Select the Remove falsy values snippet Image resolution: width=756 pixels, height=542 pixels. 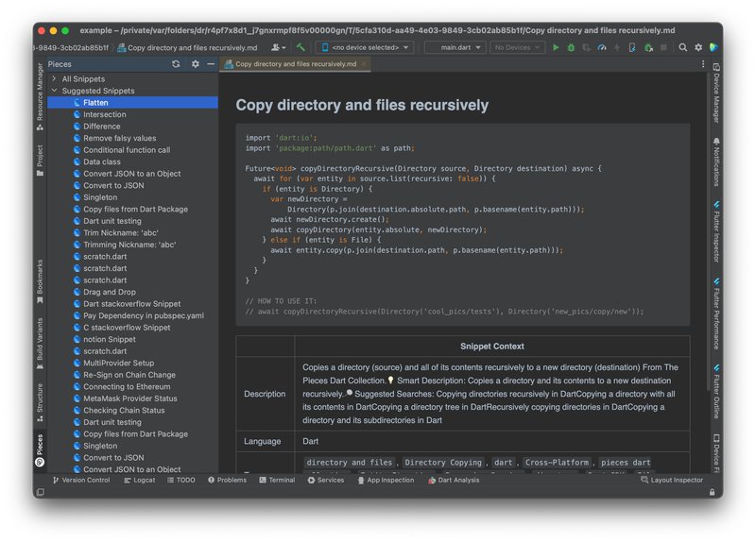(x=132, y=138)
